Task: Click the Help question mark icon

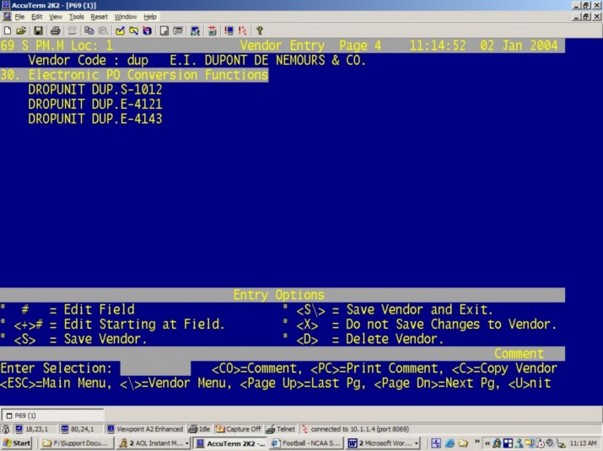Action: (260, 31)
